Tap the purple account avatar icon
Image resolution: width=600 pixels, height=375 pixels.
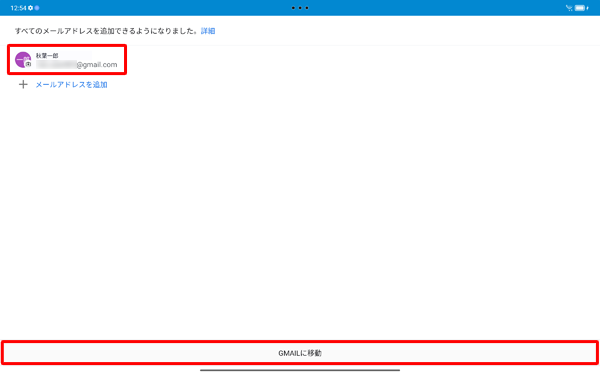(x=23, y=60)
